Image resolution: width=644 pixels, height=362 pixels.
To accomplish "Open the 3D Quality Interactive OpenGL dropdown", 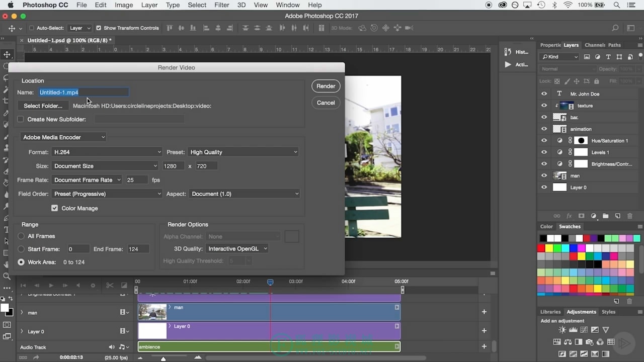I will click(x=237, y=248).
